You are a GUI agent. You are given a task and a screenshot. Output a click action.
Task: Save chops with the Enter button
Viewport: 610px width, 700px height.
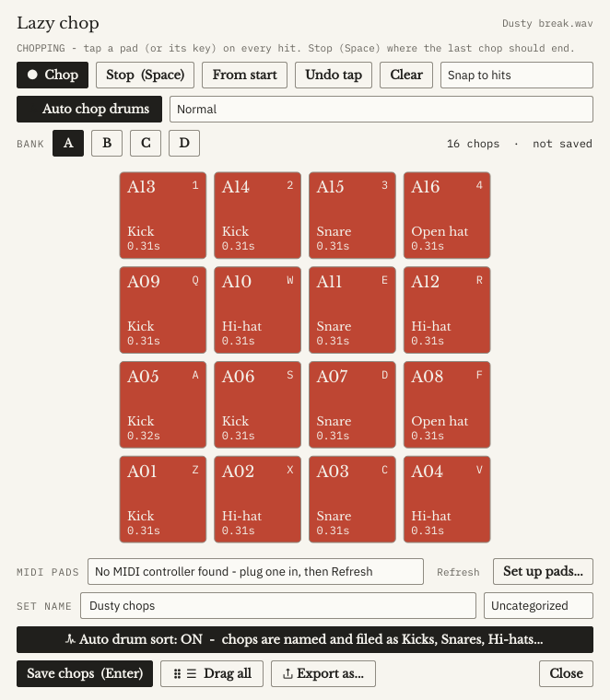85,673
